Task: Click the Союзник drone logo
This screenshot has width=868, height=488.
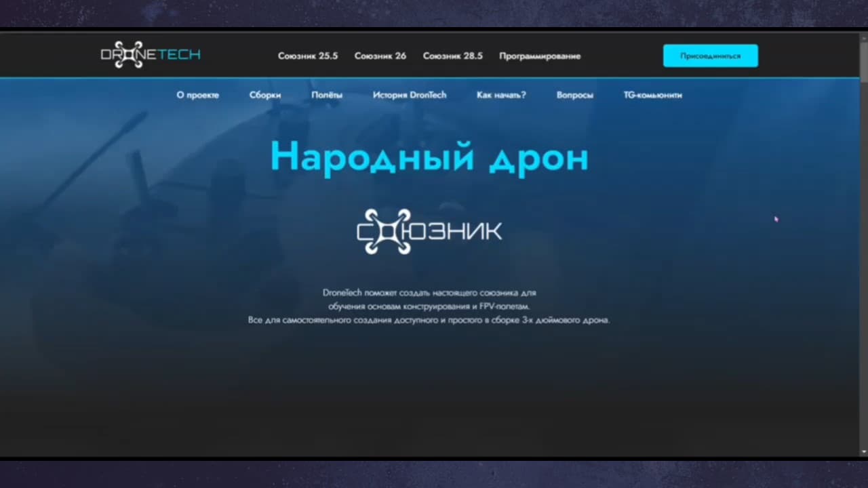Action: point(429,232)
